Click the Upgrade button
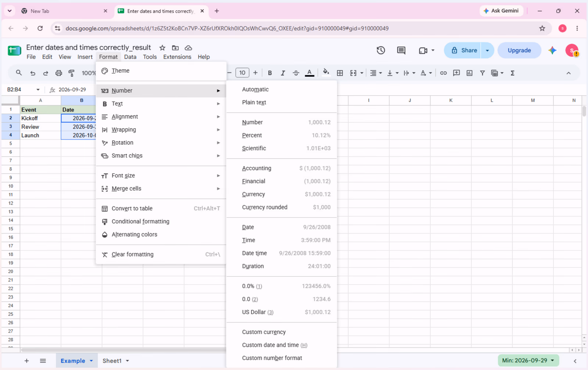Viewport: 588px width, 370px height. click(x=519, y=50)
